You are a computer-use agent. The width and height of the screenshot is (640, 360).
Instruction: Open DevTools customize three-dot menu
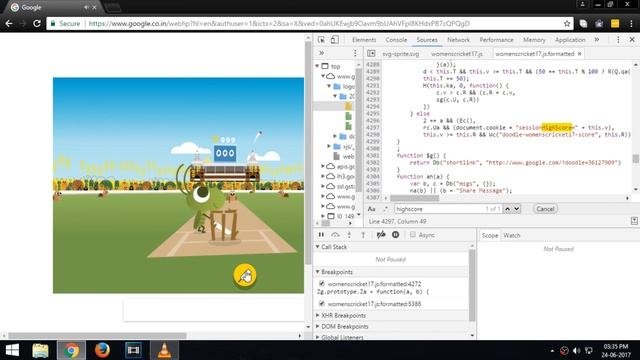tap(618, 40)
